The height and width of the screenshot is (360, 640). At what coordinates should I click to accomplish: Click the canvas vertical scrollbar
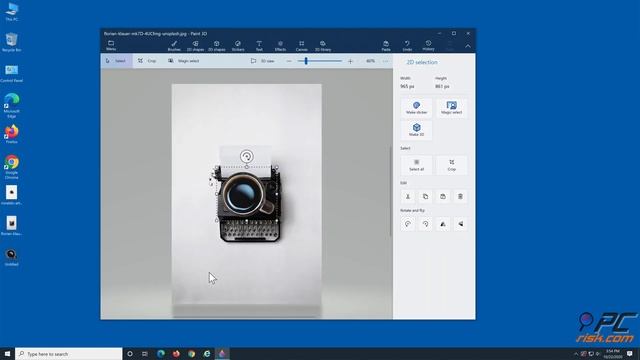pyautogui.click(x=391, y=191)
